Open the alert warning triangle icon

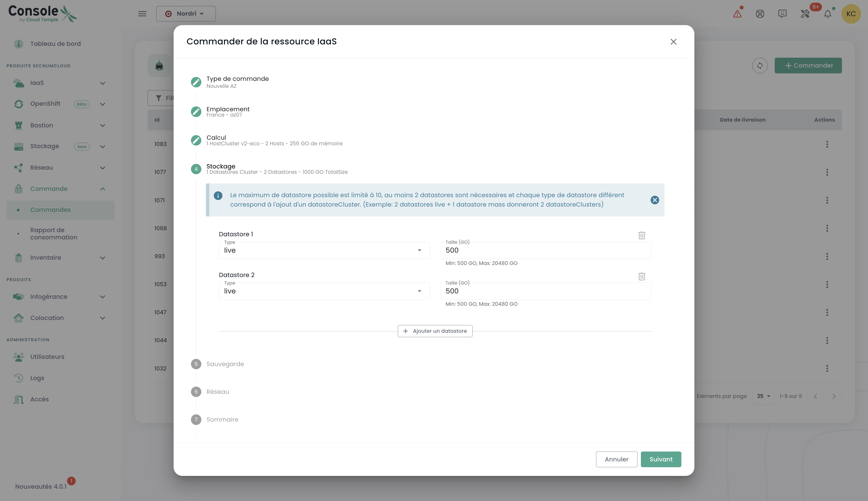coord(737,14)
